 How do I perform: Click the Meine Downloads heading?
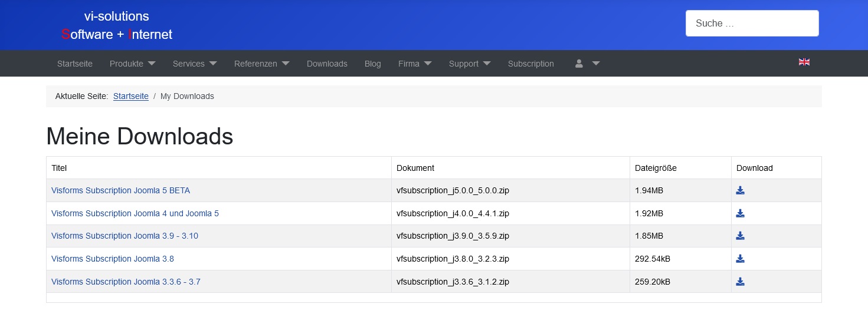click(x=140, y=137)
